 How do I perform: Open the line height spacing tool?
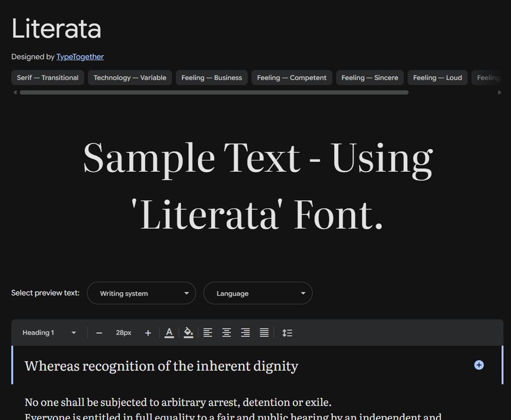(287, 333)
